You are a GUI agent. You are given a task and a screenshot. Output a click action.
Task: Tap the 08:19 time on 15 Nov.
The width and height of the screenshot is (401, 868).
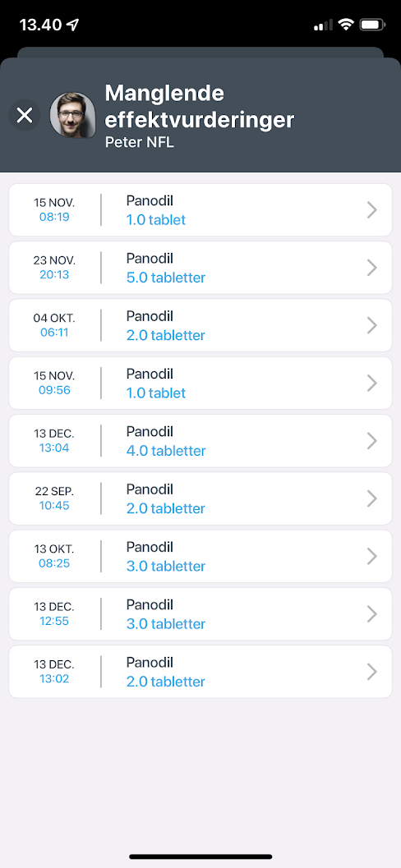pyautogui.click(x=54, y=217)
